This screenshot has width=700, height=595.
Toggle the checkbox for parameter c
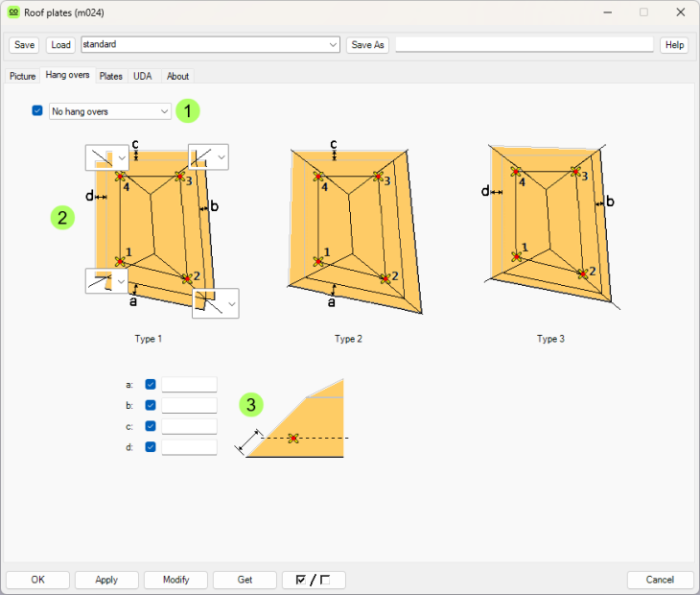151,426
